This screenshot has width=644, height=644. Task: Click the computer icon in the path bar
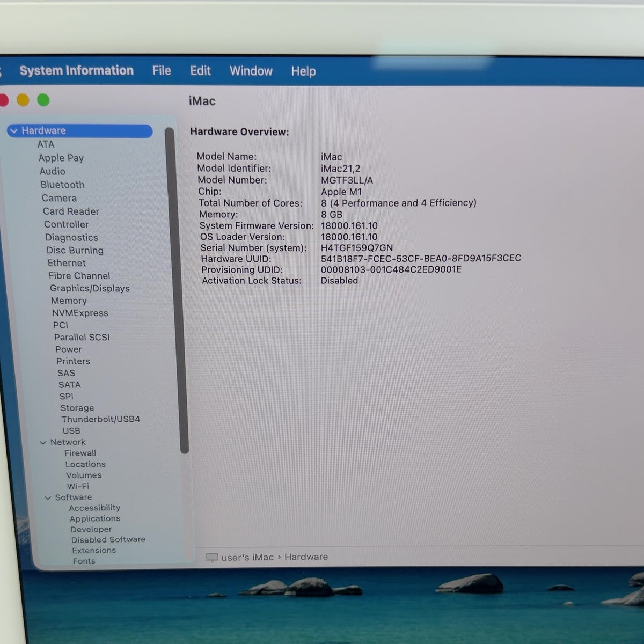coord(212,558)
